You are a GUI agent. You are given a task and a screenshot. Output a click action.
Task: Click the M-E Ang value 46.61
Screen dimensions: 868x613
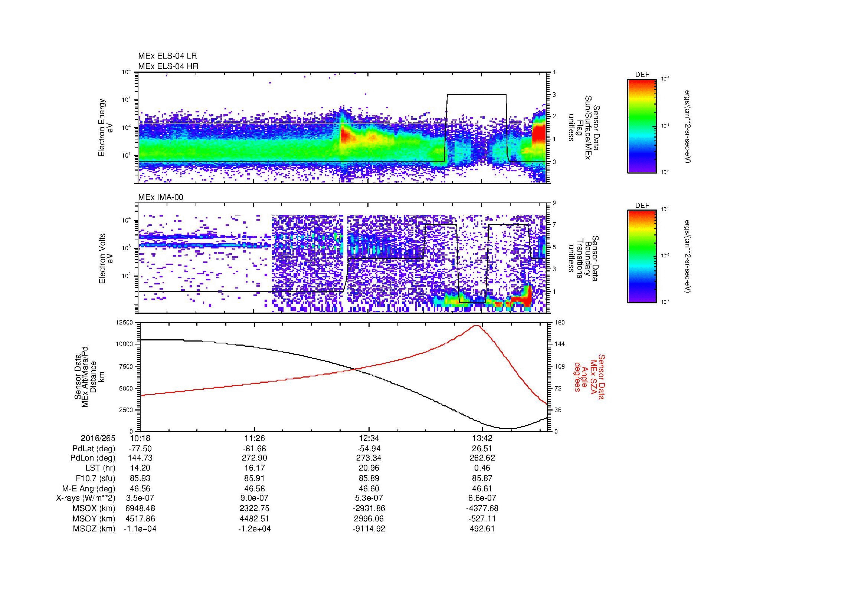click(x=482, y=489)
